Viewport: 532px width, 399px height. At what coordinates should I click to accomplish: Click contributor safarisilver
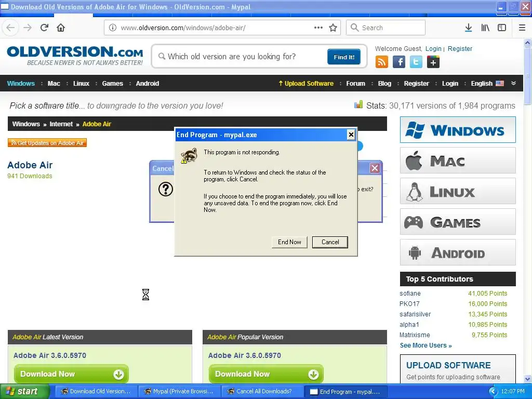pyautogui.click(x=415, y=314)
